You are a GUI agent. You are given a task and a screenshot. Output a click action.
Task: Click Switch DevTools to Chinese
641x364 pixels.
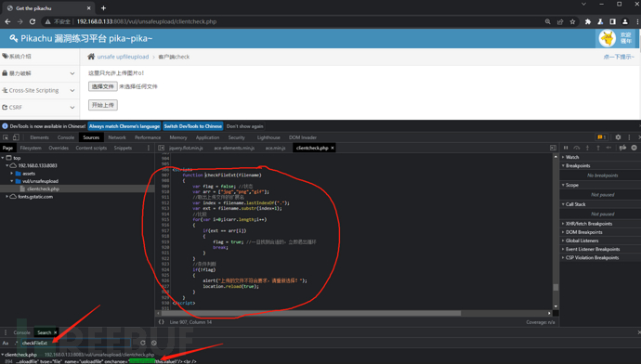(x=193, y=126)
